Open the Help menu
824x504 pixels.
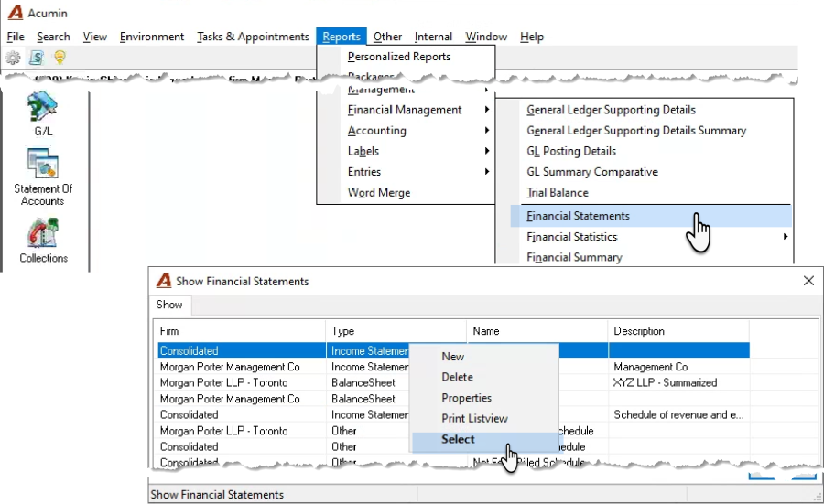[x=532, y=37]
